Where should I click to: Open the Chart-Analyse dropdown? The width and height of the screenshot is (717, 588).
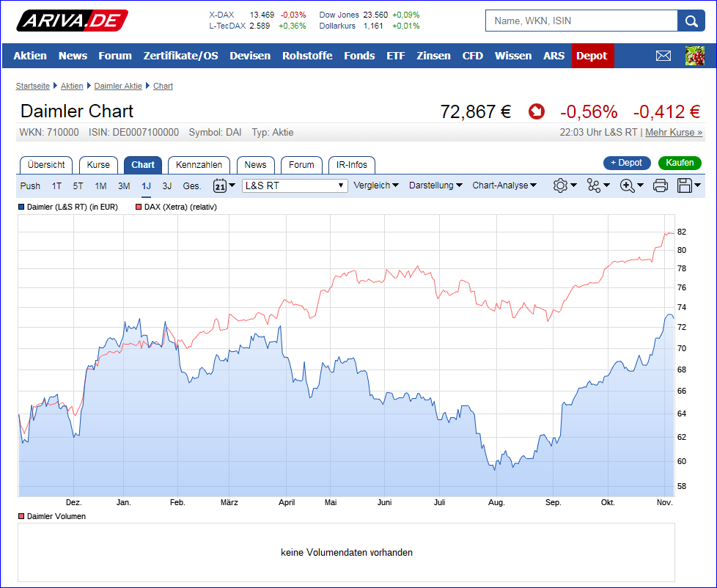coord(504,185)
